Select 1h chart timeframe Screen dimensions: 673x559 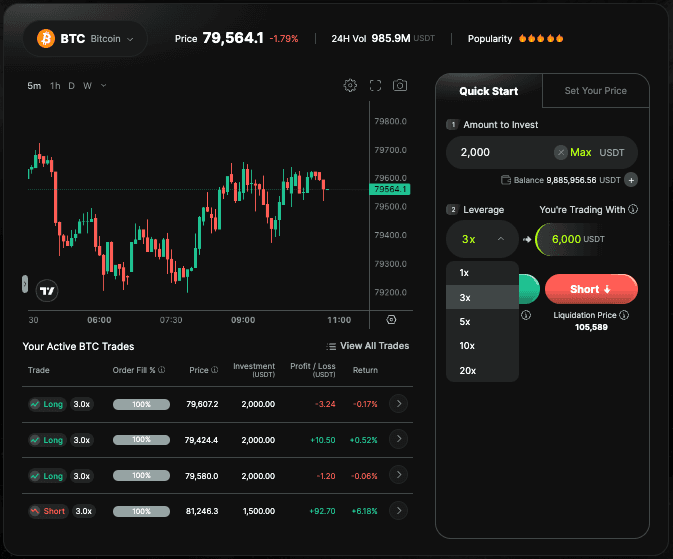coord(55,85)
